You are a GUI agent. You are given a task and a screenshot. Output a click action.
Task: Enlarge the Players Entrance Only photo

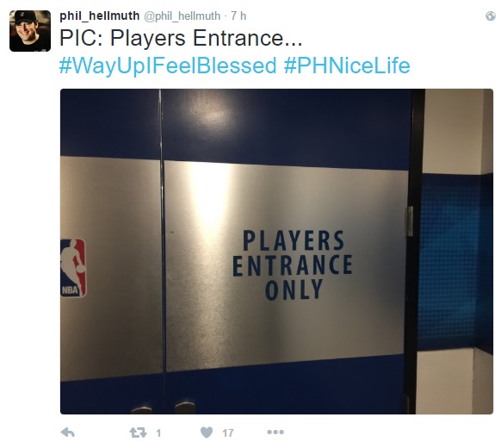pos(276,252)
